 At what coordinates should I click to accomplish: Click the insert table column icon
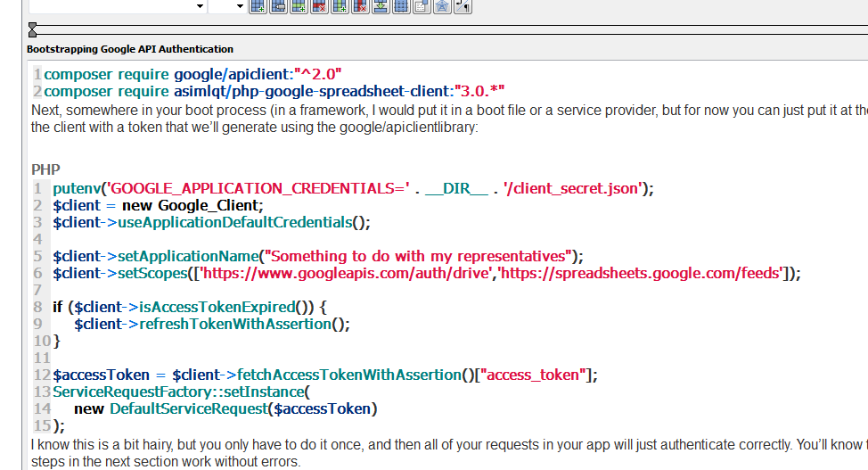339,6
